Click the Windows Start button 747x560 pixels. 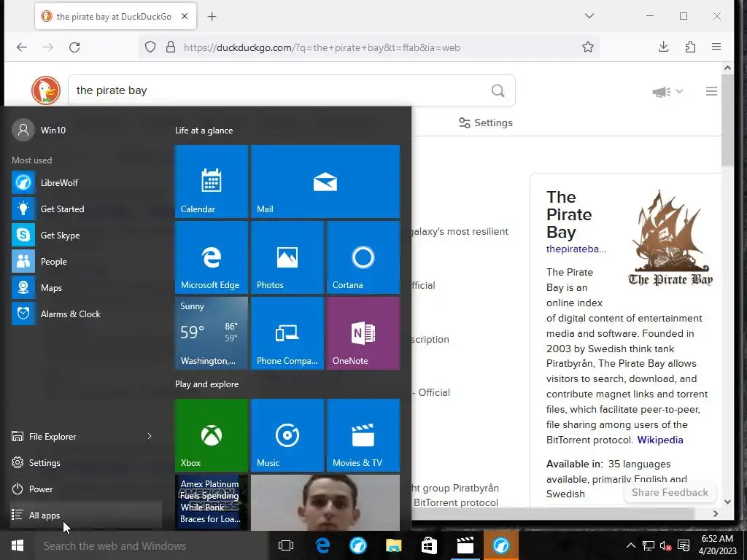(x=18, y=545)
